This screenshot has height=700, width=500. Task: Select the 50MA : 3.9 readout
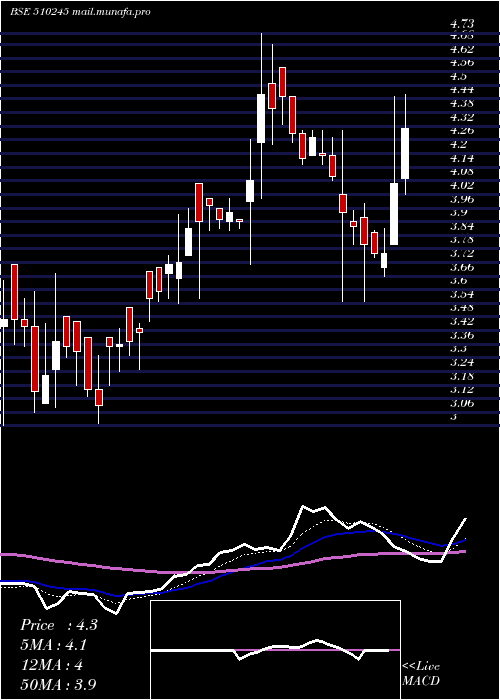coord(58,684)
